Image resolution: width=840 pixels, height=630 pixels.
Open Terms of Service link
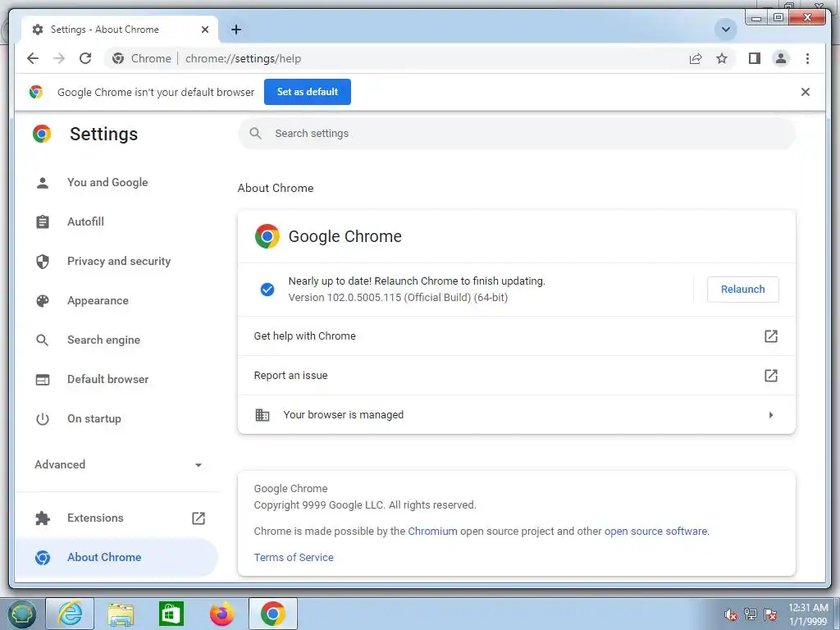[294, 558]
